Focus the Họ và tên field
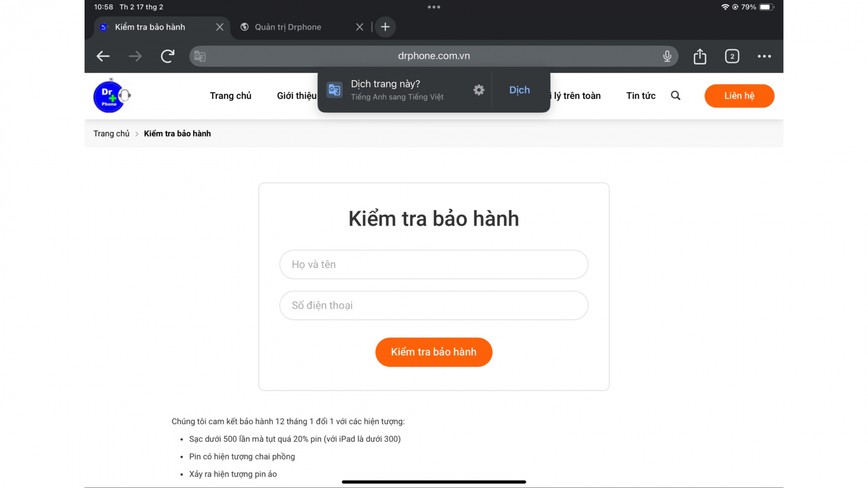868x488 pixels. point(434,264)
